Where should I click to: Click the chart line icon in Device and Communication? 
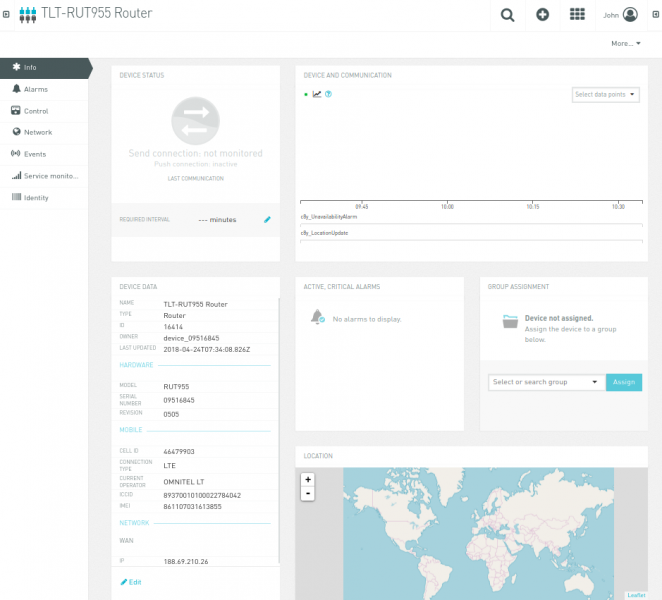pos(317,94)
